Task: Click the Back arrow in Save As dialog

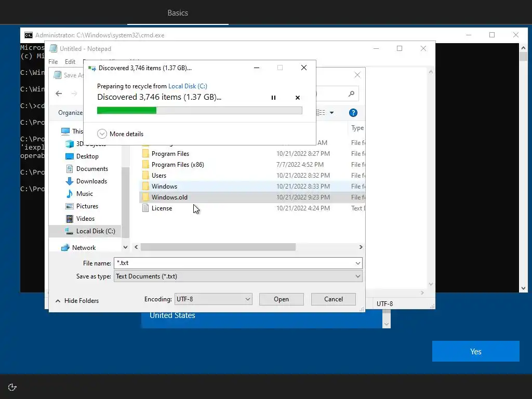Action: tap(59, 94)
